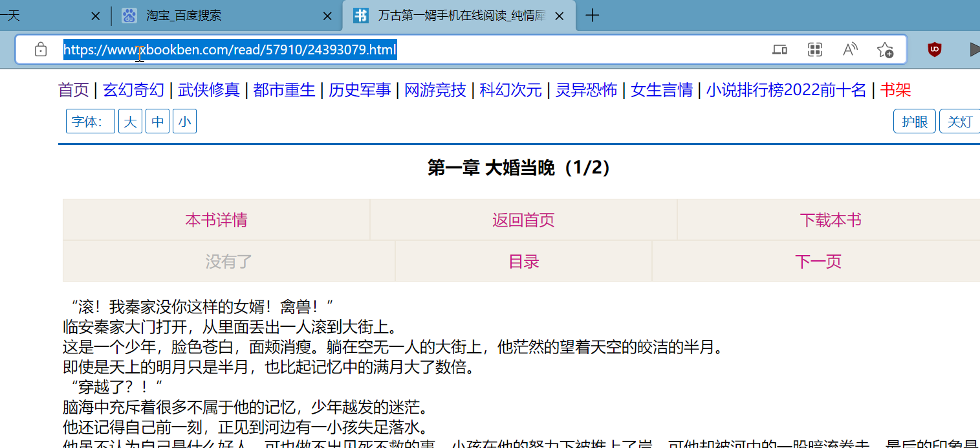Toggle 关灯 night mode

tap(960, 121)
